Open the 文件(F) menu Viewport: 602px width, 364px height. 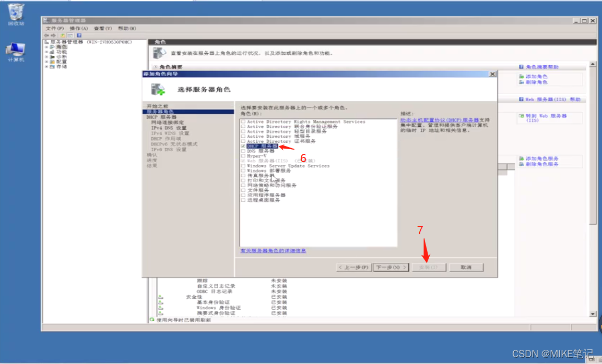point(55,28)
